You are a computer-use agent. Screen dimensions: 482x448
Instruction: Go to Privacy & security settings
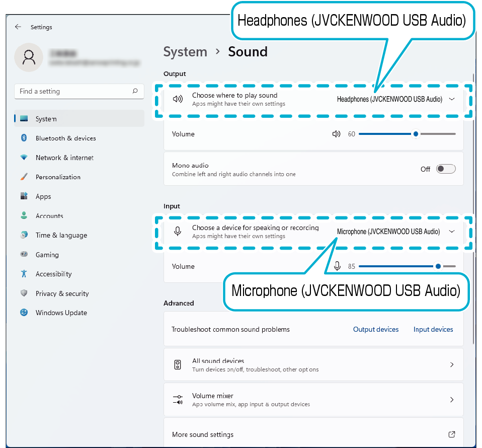pos(62,293)
